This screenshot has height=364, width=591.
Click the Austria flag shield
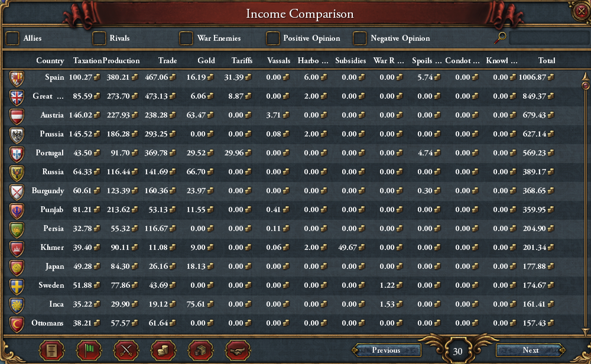click(x=17, y=116)
